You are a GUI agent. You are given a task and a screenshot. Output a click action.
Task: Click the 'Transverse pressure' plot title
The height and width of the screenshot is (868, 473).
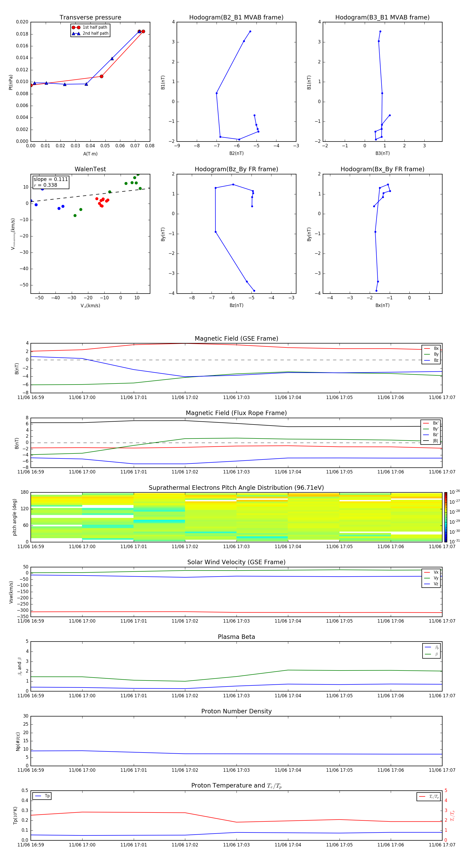(90, 18)
